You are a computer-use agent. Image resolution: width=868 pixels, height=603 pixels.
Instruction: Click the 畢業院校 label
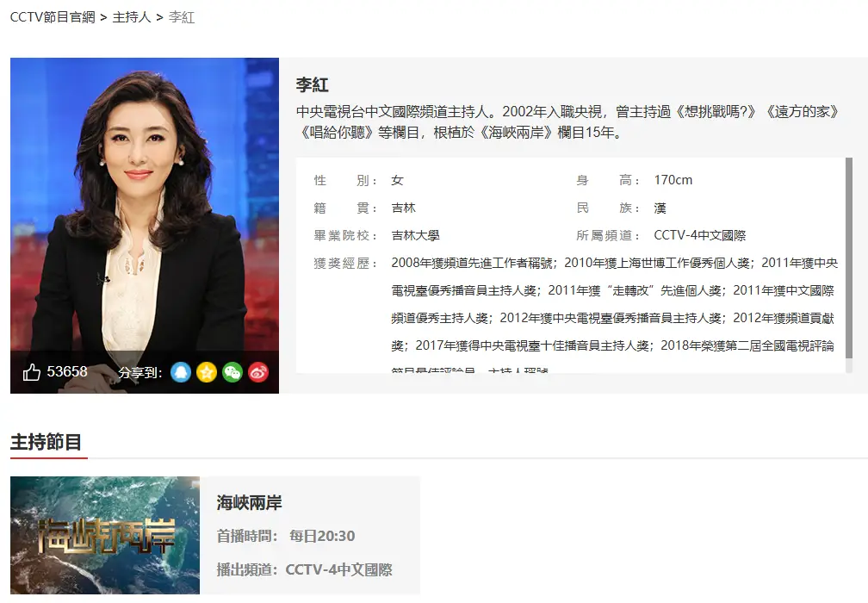(x=344, y=235)
